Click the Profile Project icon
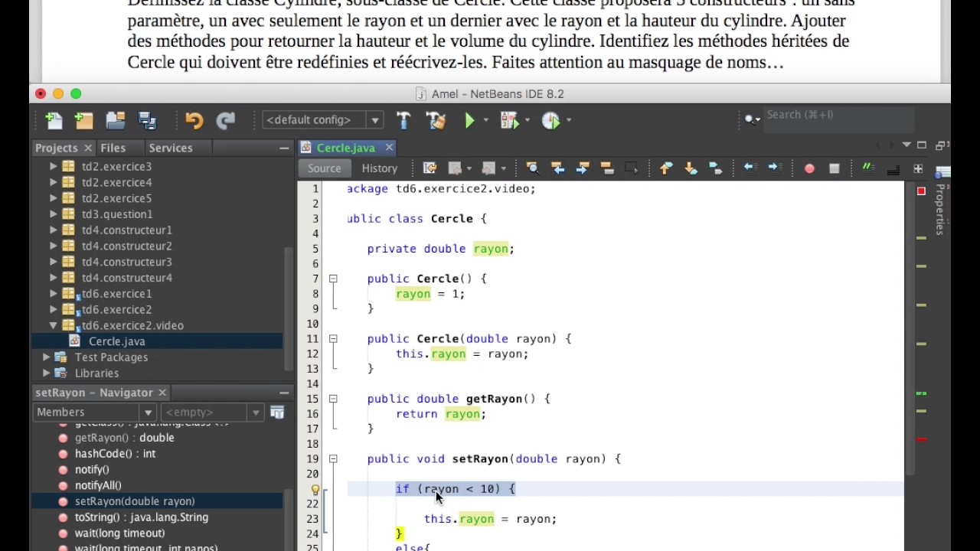 [550, 120]
